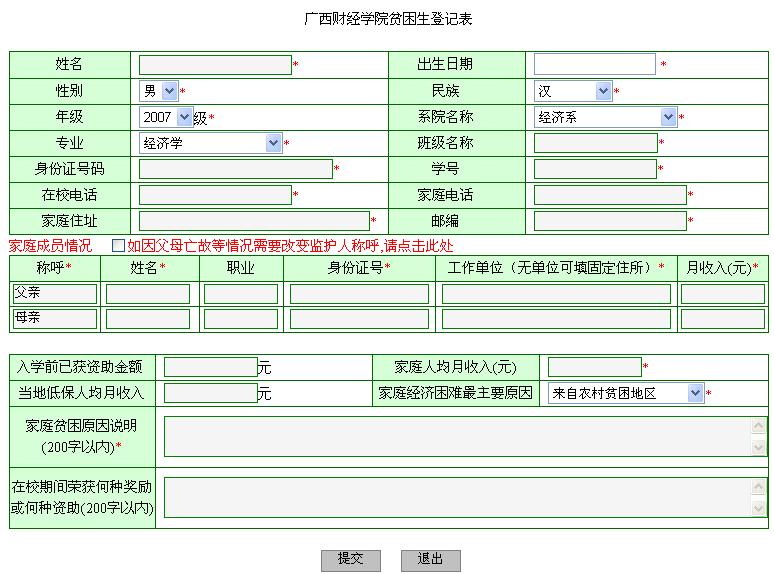The height and width of the screenshot is (574, 774).
Task: Click the 入学前已获资助金额 amount field
Action: pos(211,367)
